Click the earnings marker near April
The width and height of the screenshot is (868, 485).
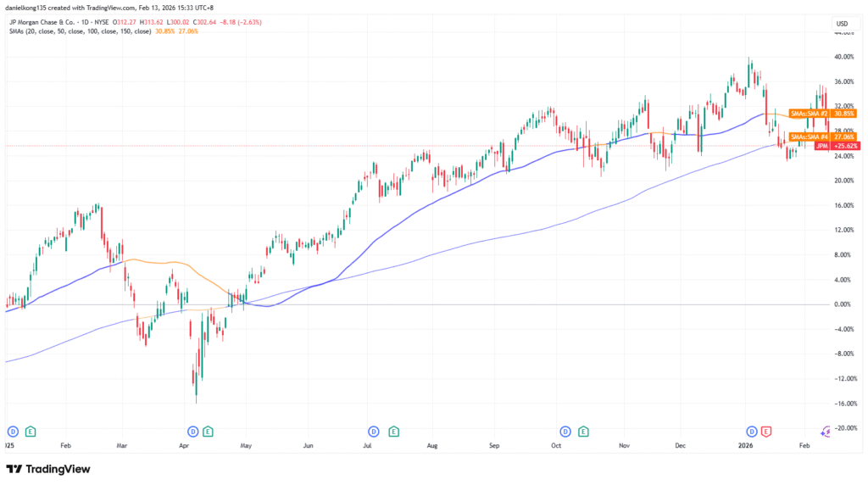(x=208, y=431)
